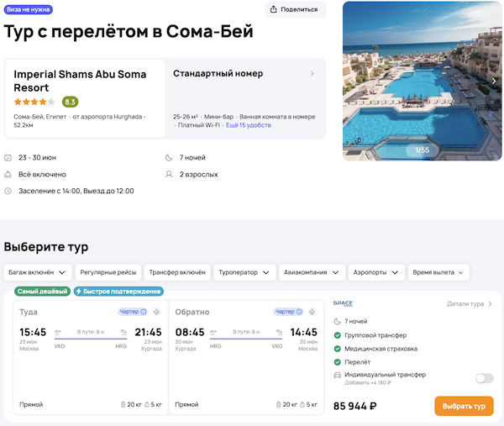Open the Время вылета dropdown

coord(438,272)
